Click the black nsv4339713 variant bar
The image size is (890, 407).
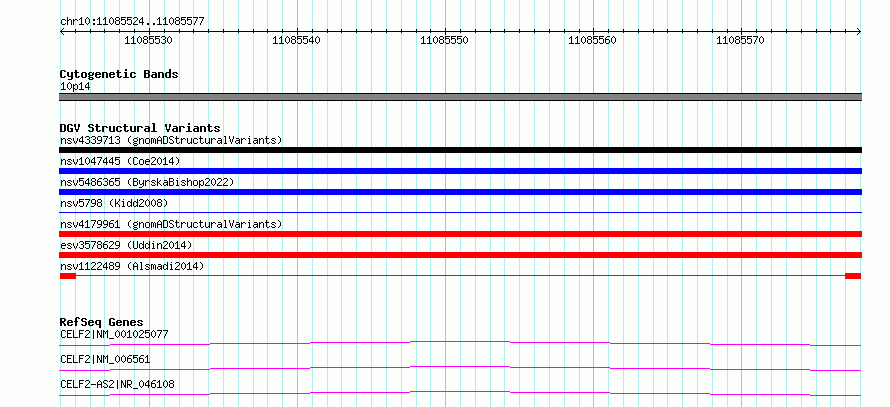460,150
